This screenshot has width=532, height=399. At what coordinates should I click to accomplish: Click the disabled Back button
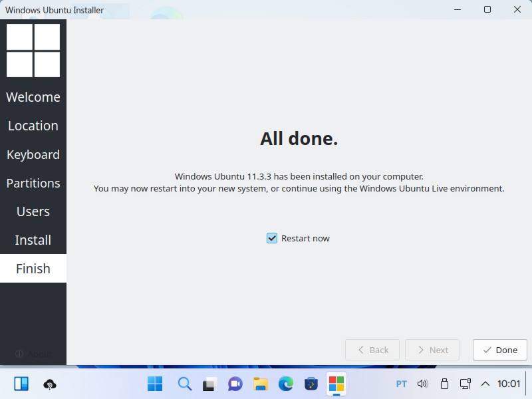[372, 350]
